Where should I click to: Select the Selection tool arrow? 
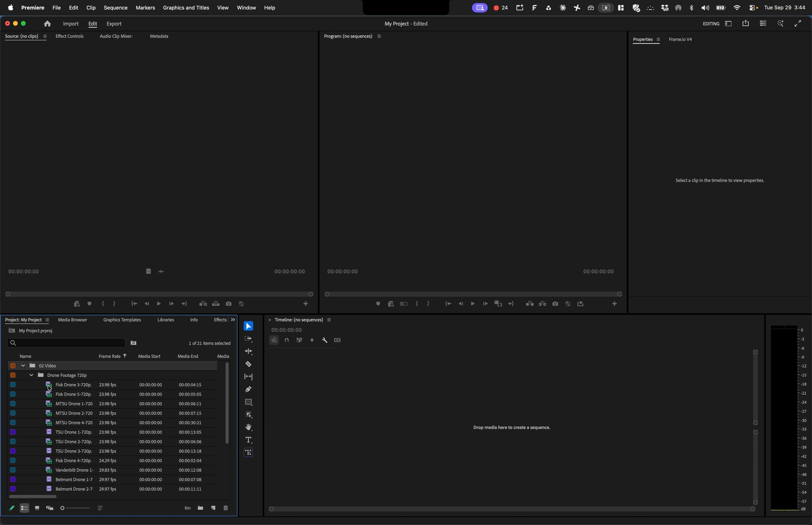[248, 326]
